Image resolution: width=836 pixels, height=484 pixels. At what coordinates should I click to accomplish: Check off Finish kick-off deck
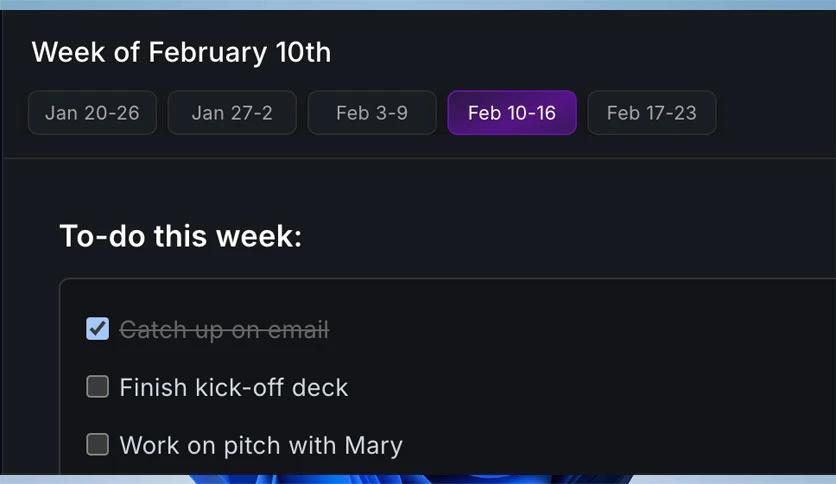(x=98, y=386)
